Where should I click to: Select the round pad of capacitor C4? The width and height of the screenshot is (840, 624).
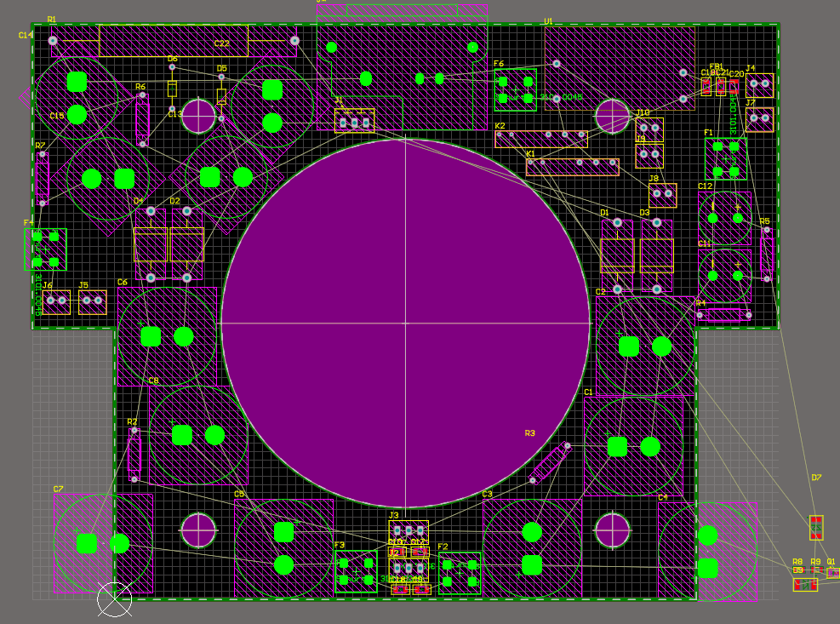(708, 535)
